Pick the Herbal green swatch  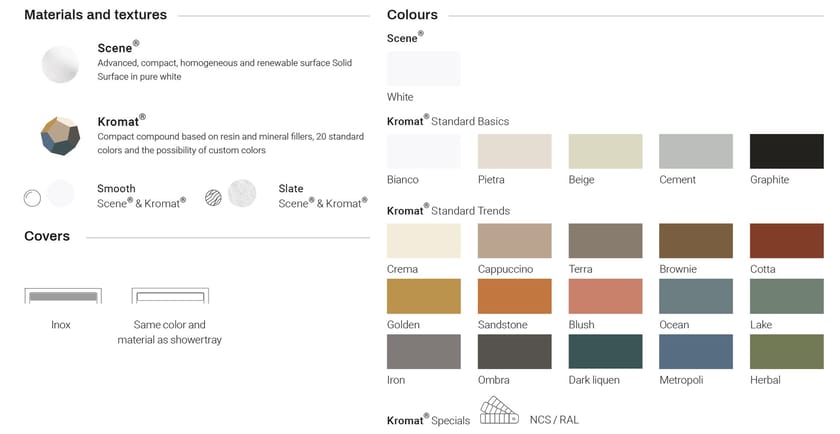786,351
